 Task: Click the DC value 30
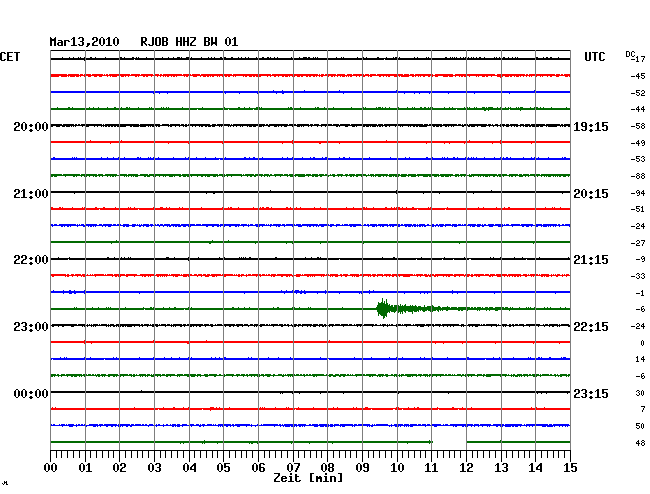[x=640, y=393]
